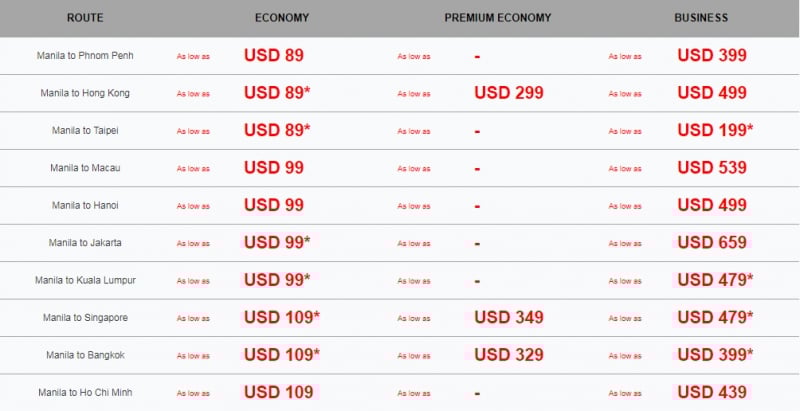The width and height of the screenshot is (800, 411).
Task: Select the Manila to Hanoi route
Action: point(85,206)
